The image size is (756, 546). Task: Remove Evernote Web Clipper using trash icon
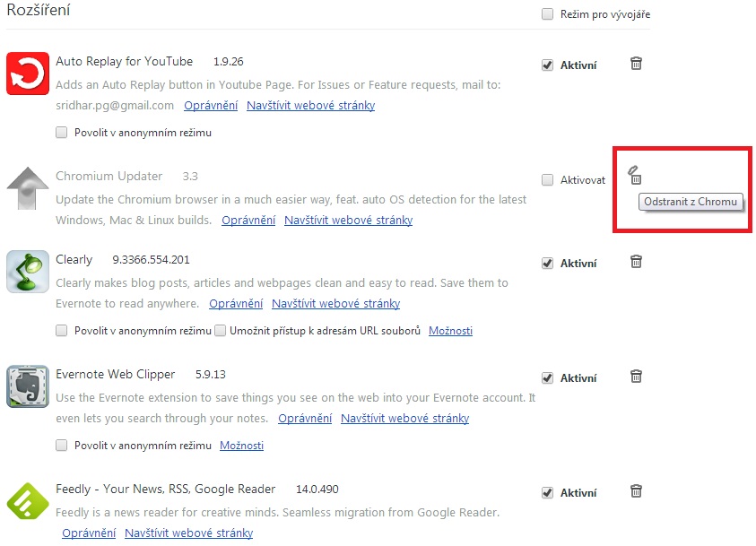636,377
